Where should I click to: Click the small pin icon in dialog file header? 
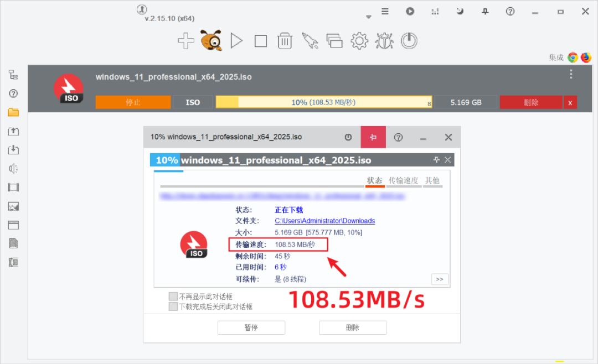pyautogui.click(x=437, y=160)
